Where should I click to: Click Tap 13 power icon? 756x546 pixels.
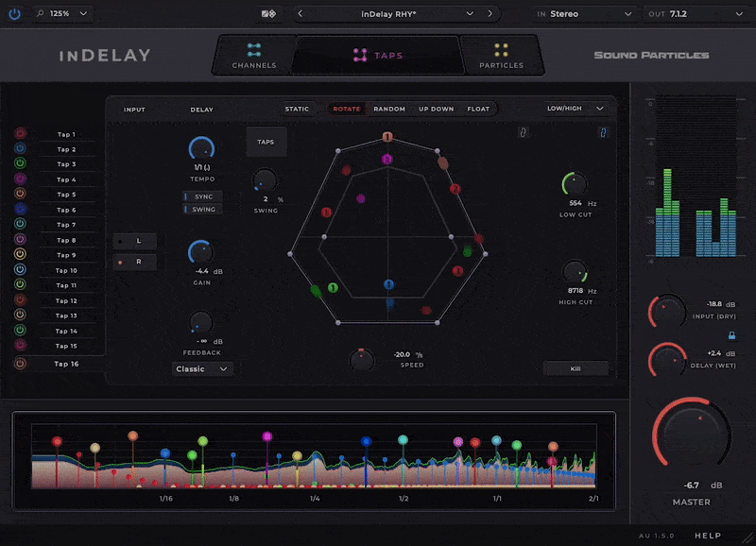(20, 316)
